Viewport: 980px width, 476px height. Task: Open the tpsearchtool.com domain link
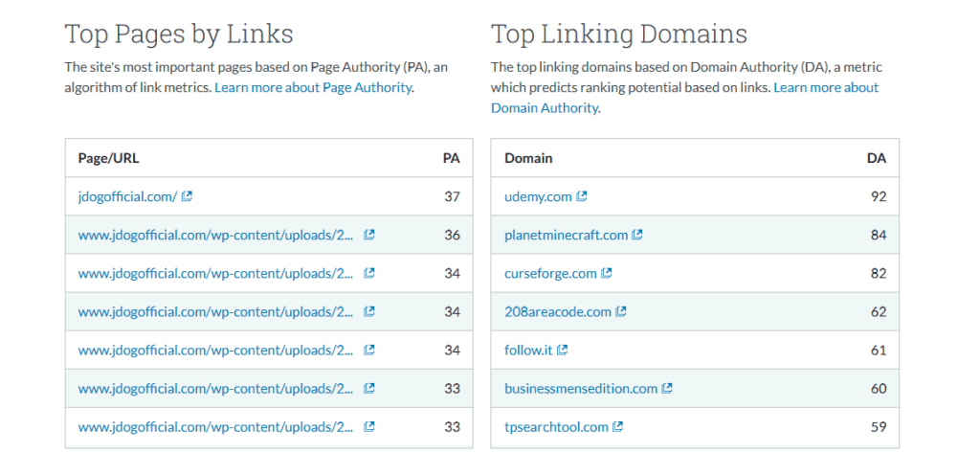click(556, 426)
